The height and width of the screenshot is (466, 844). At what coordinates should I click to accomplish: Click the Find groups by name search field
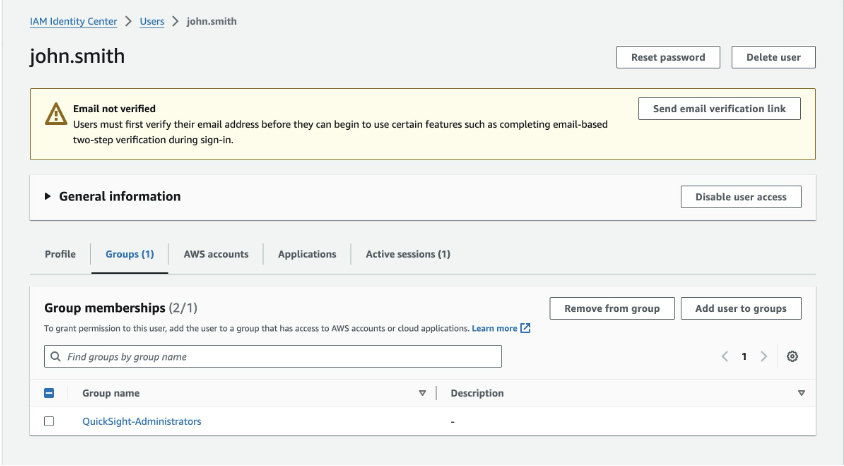(280, 357)
